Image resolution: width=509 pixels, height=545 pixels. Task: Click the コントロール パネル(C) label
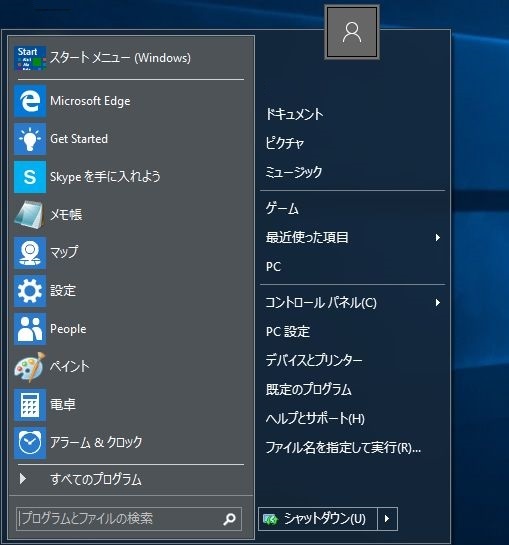coord(321,303)
